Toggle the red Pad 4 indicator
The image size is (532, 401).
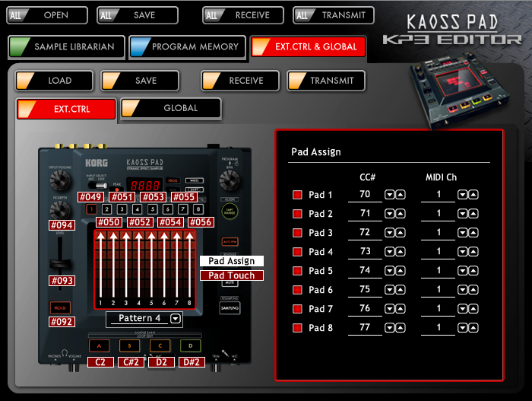click(x=298, y=252)
